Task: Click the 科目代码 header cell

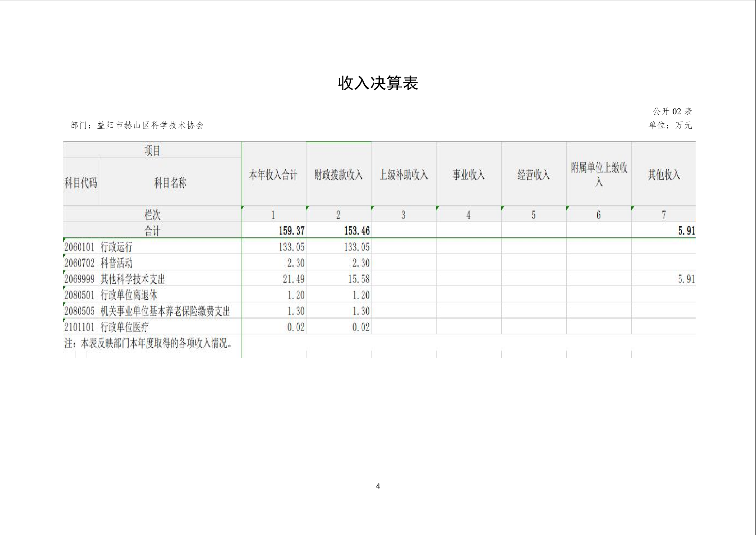Action: [x=81, y=183]
